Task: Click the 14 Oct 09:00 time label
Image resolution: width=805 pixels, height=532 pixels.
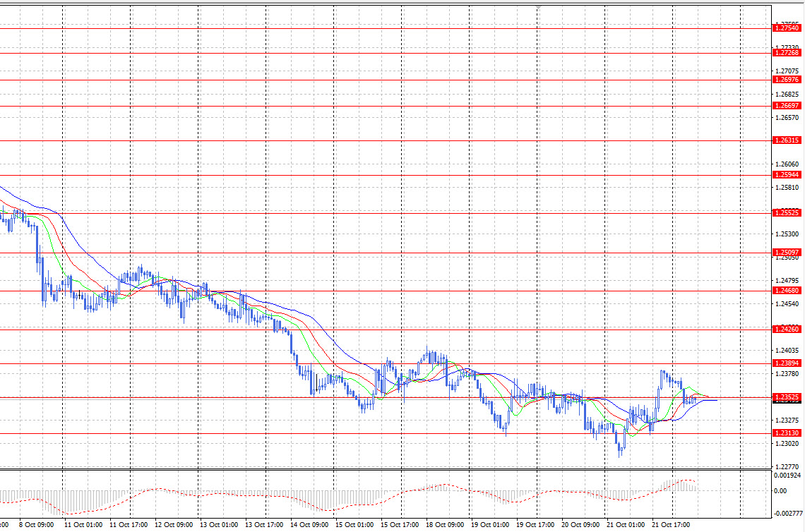Action: [309, 525]
